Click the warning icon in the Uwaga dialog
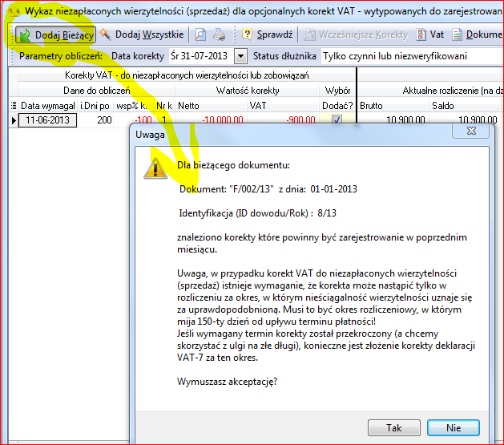This screenshot has width=504, height=445. tap(155, 168)
